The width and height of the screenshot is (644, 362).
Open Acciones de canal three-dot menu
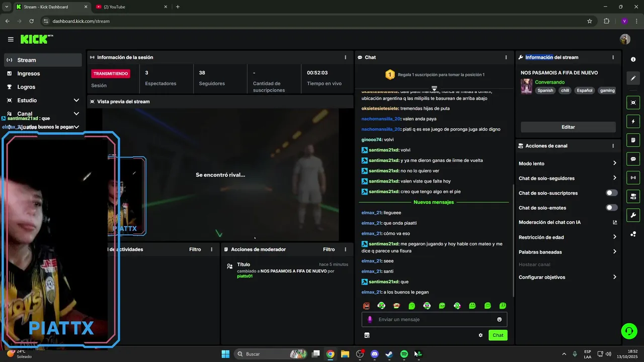pos(613,146)
